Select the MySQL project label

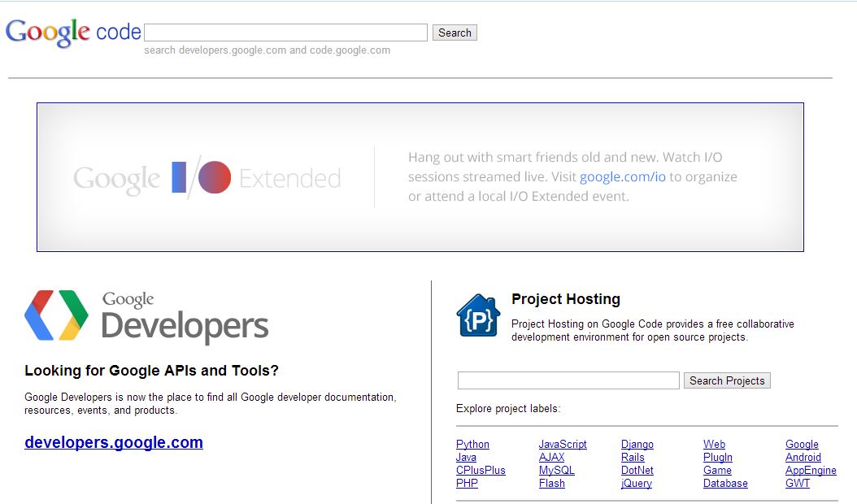pos(558,470)
